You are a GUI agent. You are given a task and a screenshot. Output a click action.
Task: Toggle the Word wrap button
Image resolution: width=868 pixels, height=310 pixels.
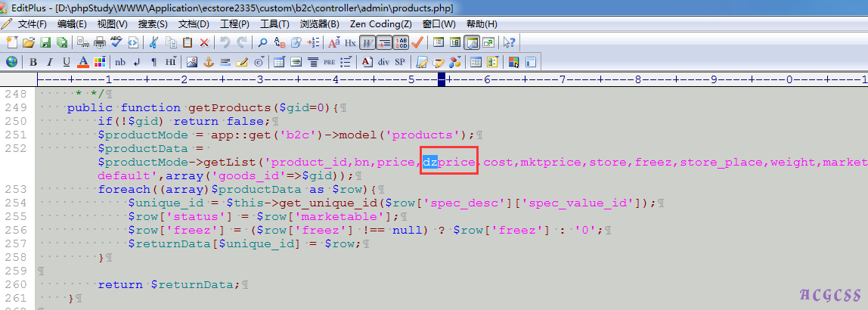367,42
